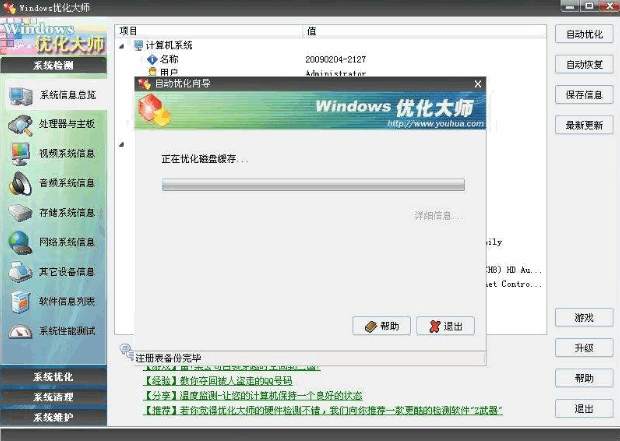Select the 网络系统信息 globe icon
The width and height of the screenshot is (620, 441).
pyautogui.click(x=20, y=242)
